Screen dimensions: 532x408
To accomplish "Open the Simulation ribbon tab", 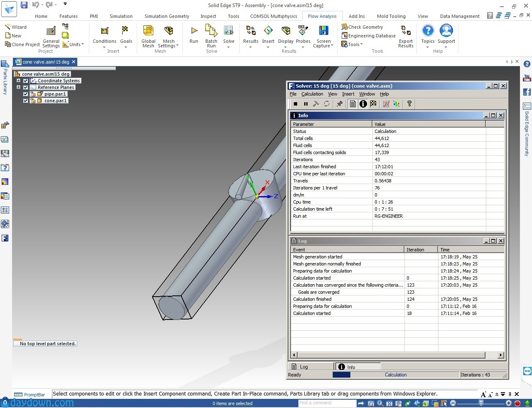I will (121, 16).
